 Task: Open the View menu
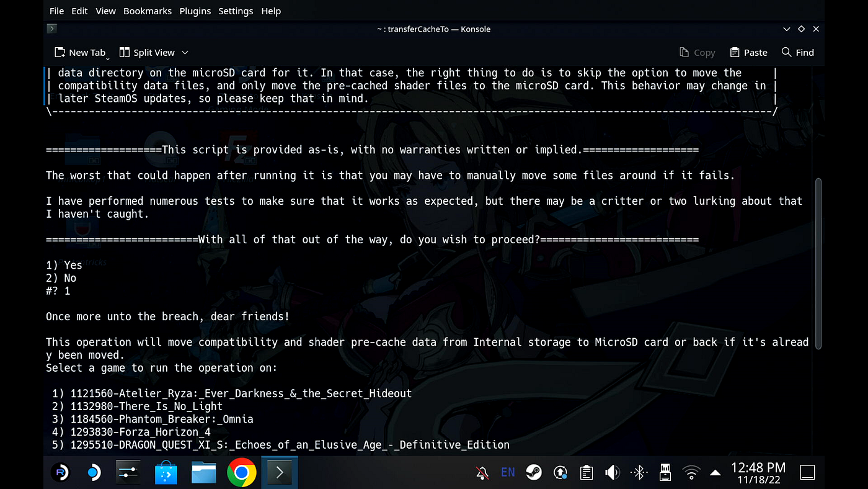[x=105, y=11]
